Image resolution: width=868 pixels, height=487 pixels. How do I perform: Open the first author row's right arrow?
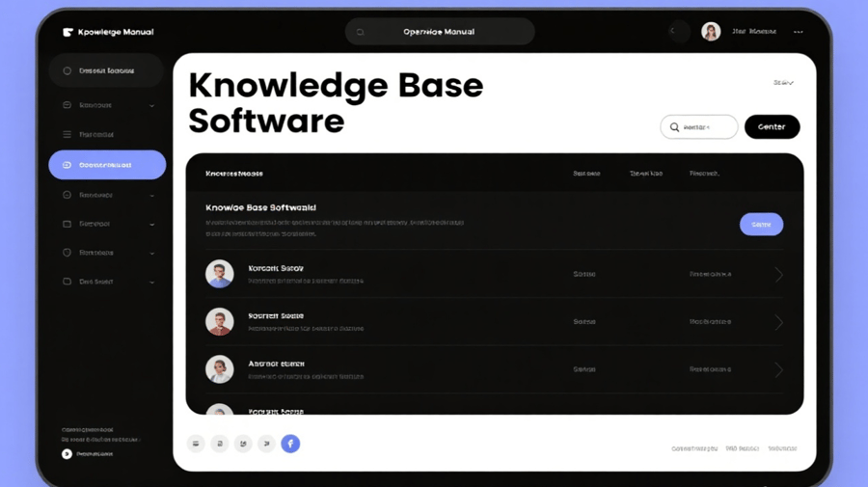778,275
